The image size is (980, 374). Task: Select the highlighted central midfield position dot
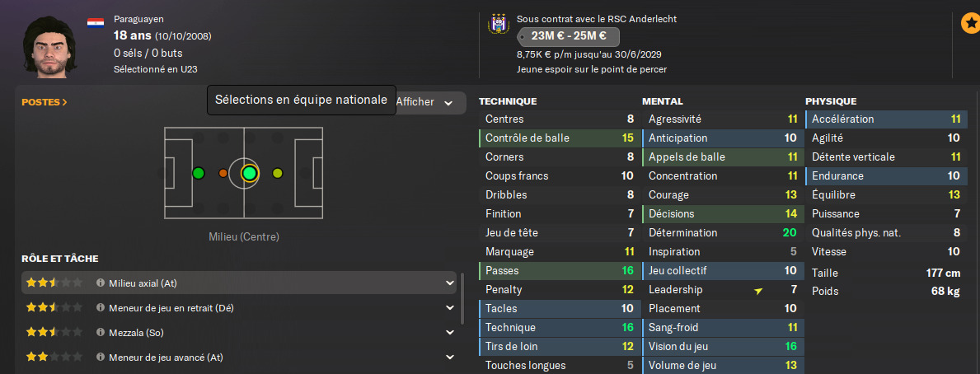pos(250,173)
